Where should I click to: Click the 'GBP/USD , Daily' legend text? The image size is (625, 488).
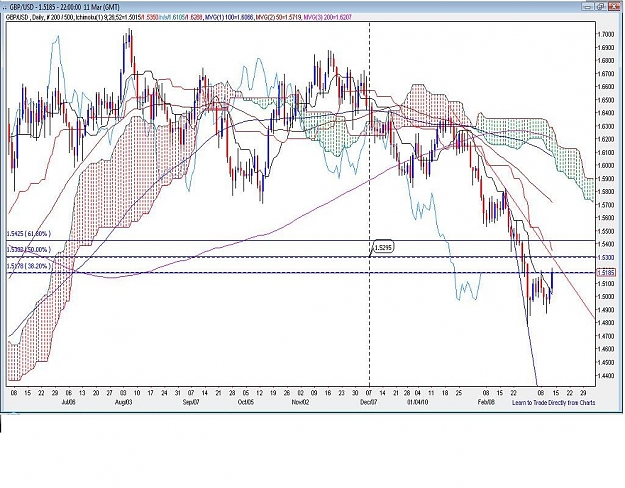[24, 17]
